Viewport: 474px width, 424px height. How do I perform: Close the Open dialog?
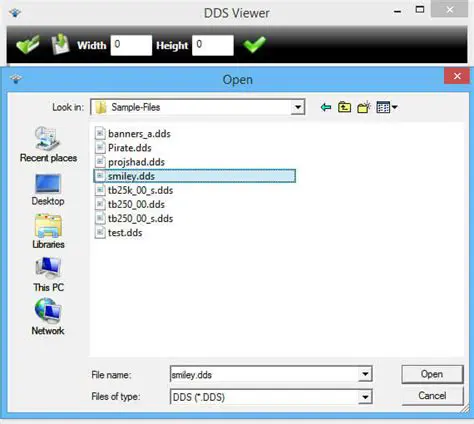click(x=457, y=76)
